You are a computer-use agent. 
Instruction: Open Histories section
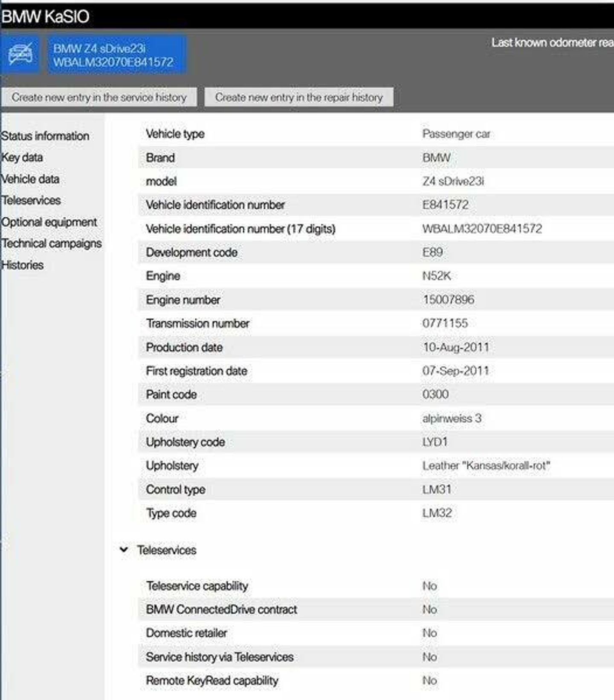(23, 265)
